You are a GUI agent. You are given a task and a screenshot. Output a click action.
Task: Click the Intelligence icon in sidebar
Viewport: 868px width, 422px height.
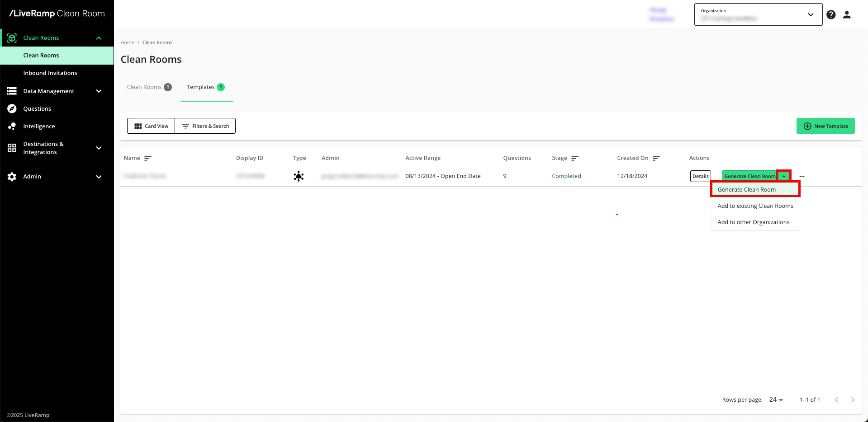[12, 127]
